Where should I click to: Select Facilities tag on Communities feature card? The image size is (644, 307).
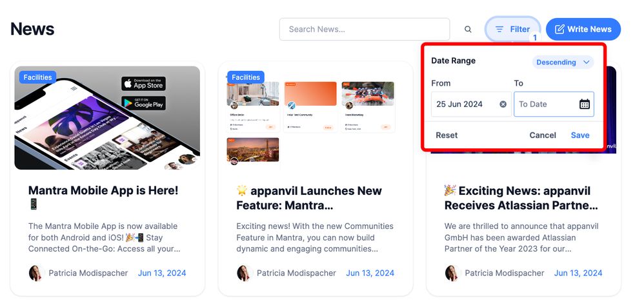pos(246,77)
